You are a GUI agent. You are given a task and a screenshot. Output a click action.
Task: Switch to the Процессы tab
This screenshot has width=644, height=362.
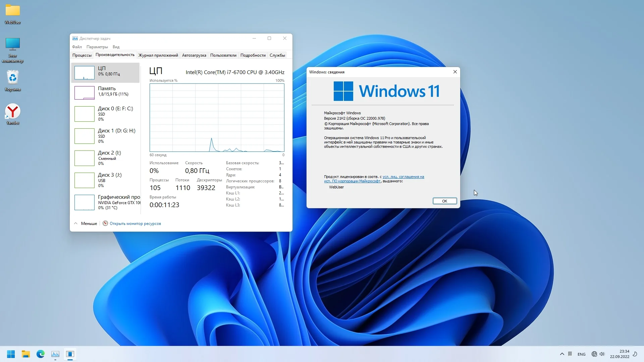pos(82,55)
